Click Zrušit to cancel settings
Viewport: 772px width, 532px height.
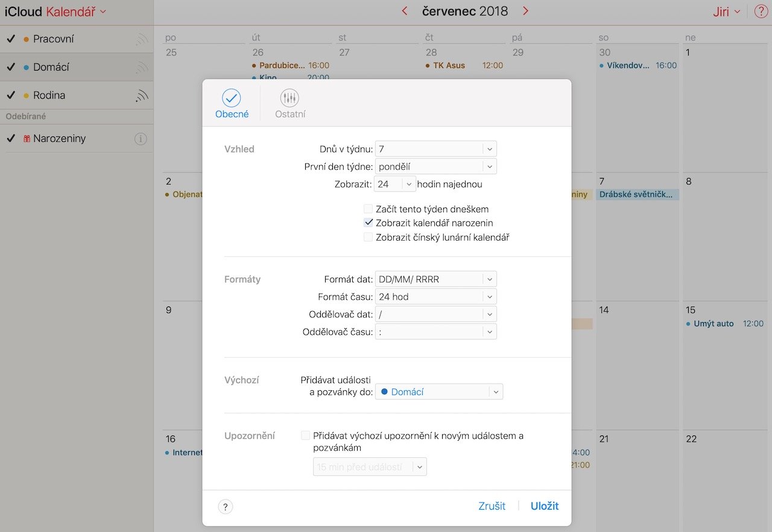click(x=492, y=506)
